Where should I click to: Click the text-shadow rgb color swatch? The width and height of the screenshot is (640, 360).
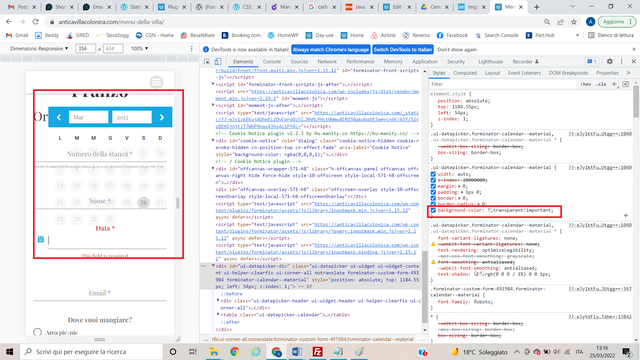tap(481, 274)
